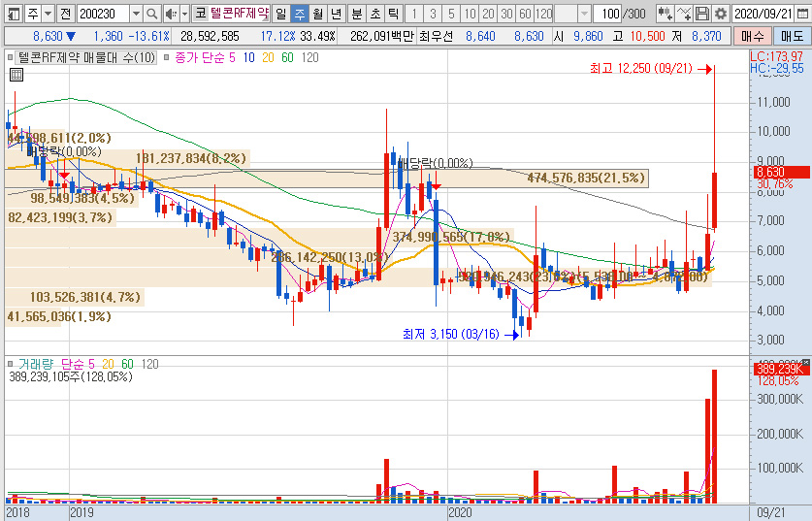This screenshot has width=812, height=521.
Task: Open the data grid table icon below the legend
Action: pyautogui.click(x=16, y=75)
